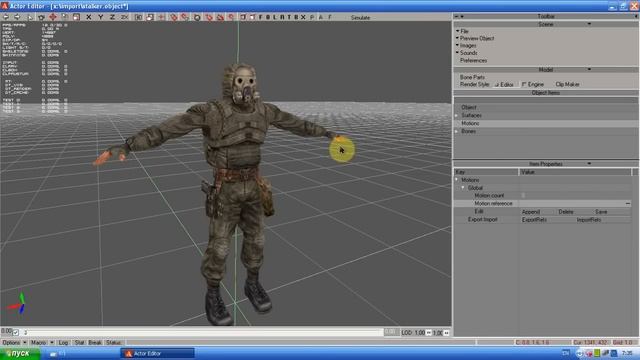The image size is (640, 360).
Task: Click Actor Editor taskbar button
Action: pos(158,353)
